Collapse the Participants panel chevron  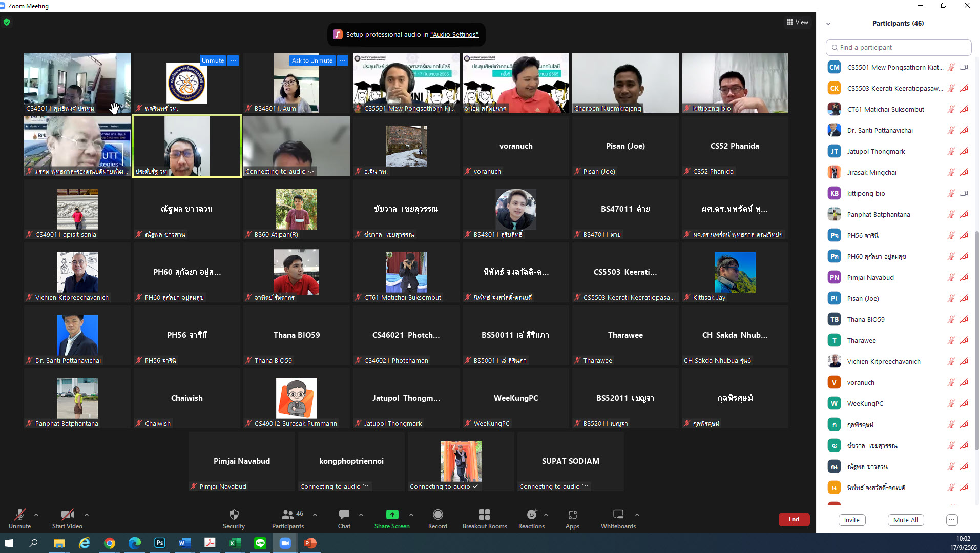[x=828, y=24]
